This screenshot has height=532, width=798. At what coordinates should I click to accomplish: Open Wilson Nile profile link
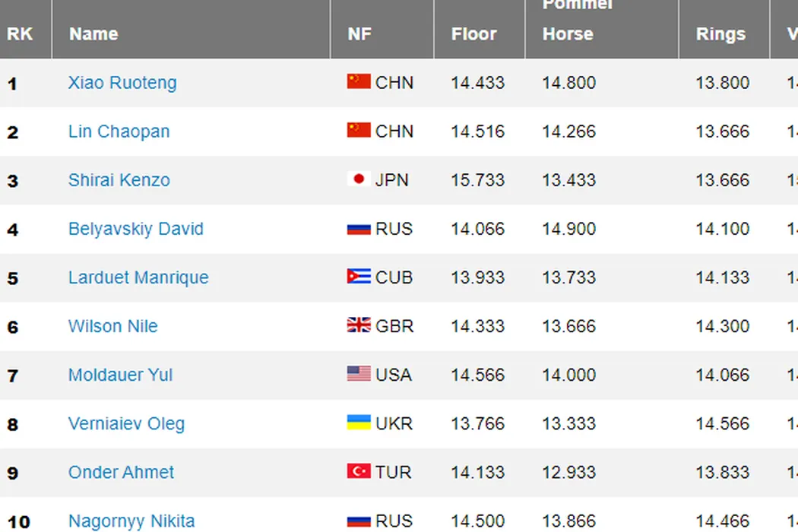112,326
